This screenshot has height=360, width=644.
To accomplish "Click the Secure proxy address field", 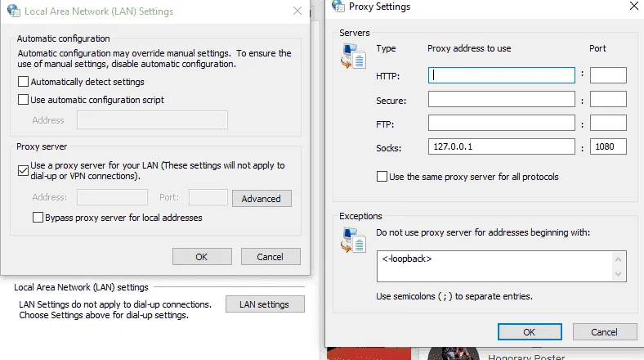I will 502,99.
